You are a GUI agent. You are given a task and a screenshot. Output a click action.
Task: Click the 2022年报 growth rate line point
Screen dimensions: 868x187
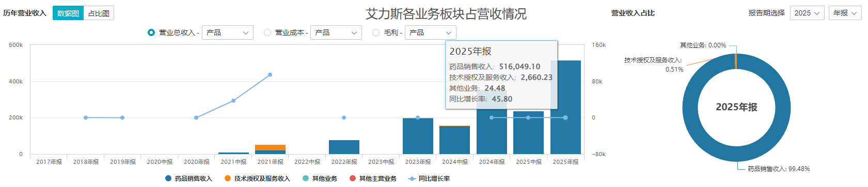point(344,117)
